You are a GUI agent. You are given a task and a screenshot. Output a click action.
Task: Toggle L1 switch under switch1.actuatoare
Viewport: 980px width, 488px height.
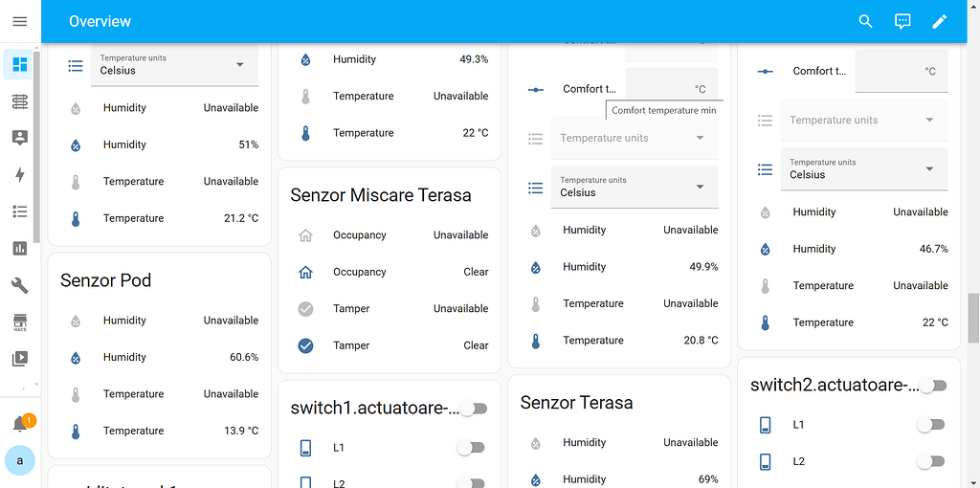point(471,448)
